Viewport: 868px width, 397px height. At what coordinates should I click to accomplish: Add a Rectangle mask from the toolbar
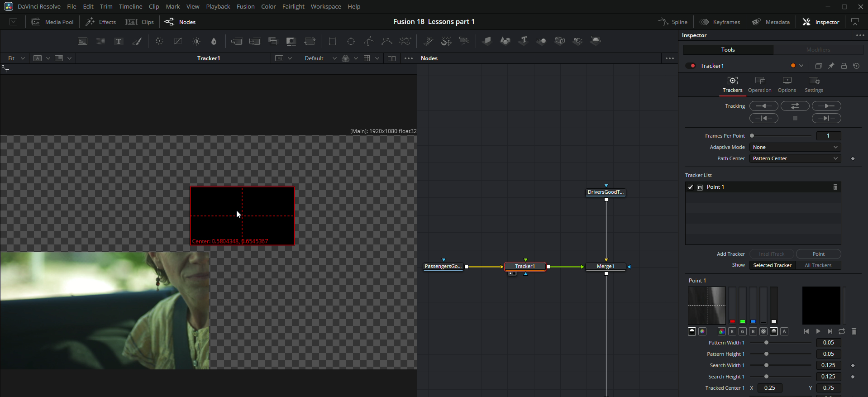(333, 41)
